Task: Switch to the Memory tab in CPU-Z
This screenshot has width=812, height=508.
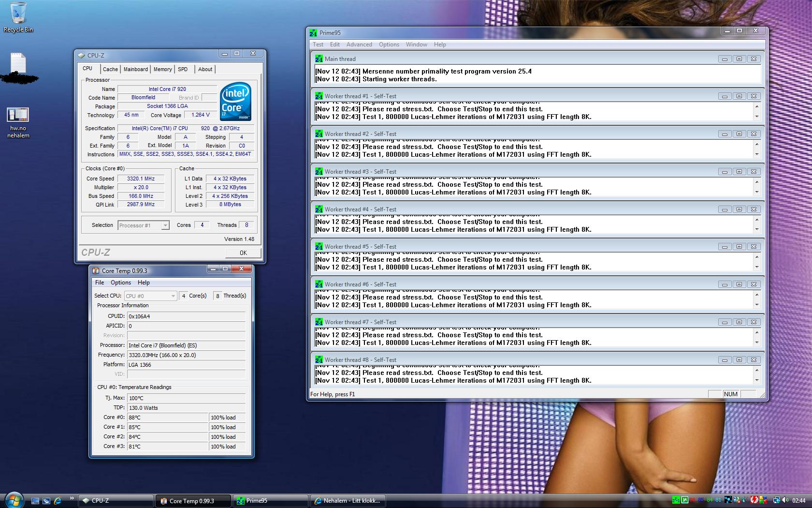Action: [x=162, y=69]
